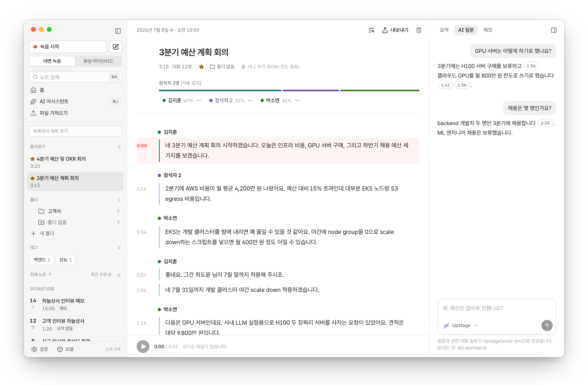Image resolution: width=588 pixels, height=385 pixels.
Task: Switch to 메모 tab
Action: [488, 30]
